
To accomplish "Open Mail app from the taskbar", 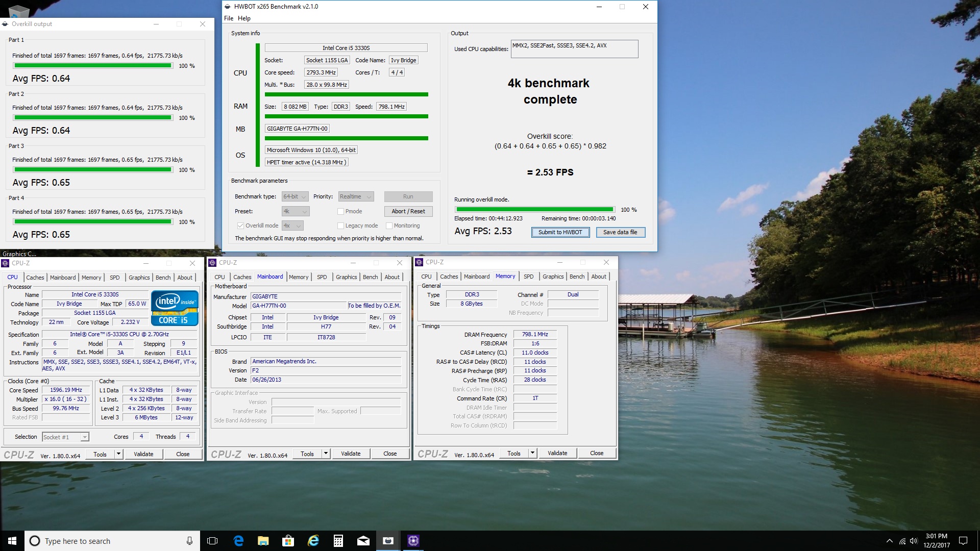I will point(363,541).
